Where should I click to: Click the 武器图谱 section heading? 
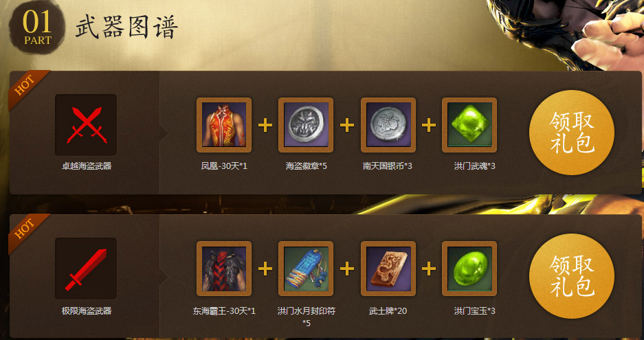click(126, 28)
